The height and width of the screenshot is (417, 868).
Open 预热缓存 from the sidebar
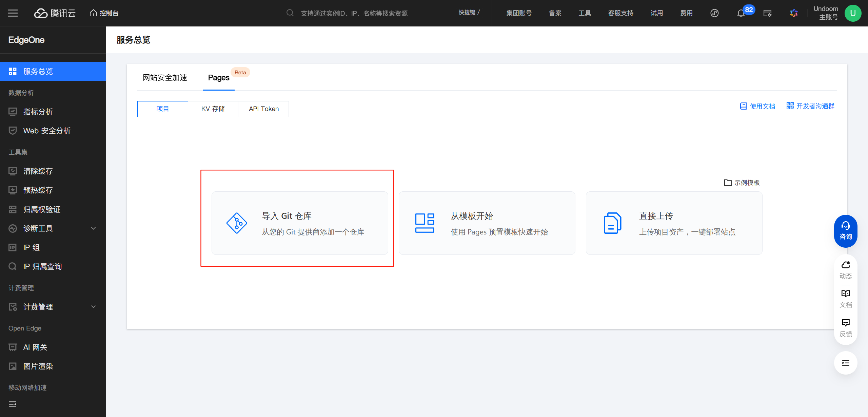pos(38,190)
